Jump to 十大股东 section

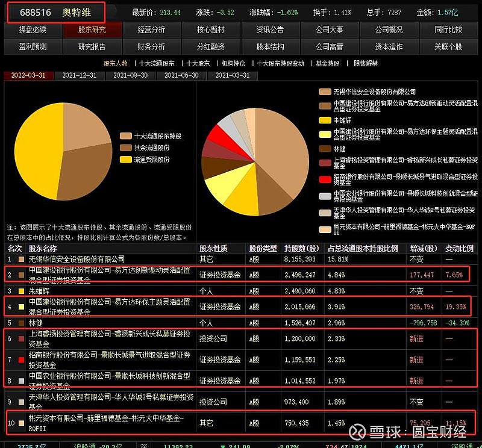coord(198,64)
